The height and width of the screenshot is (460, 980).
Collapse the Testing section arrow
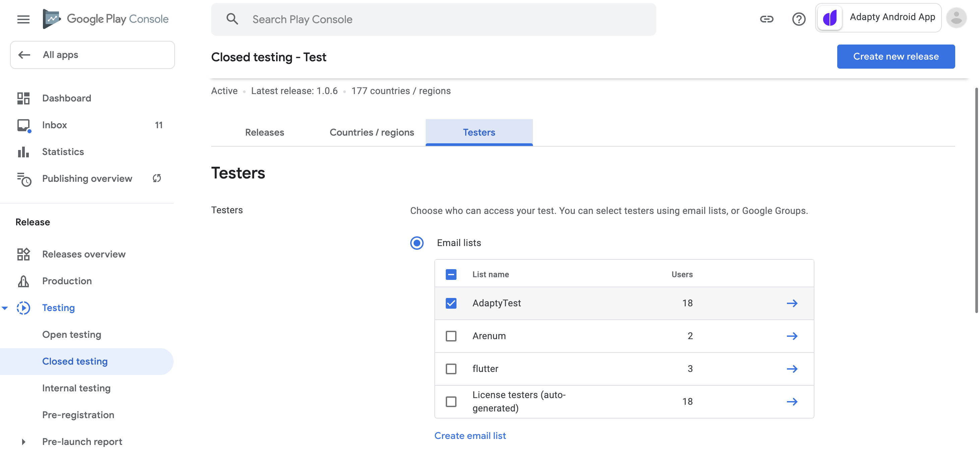point(5,308)
